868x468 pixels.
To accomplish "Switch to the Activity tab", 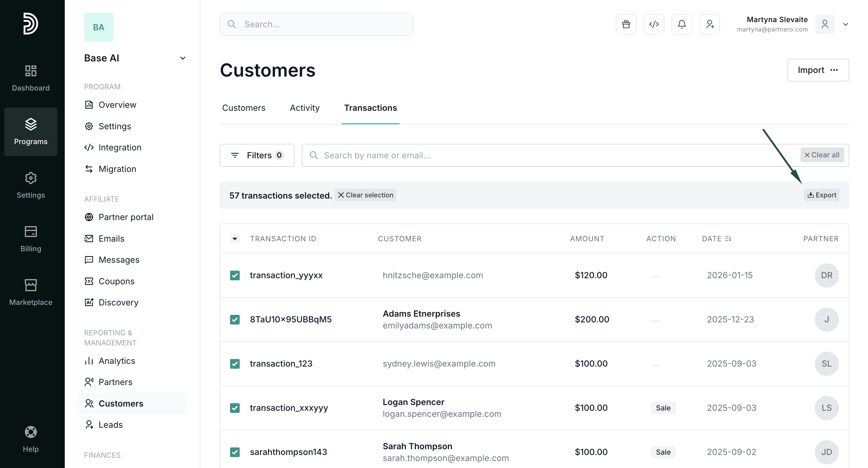I will pos(304,108).
